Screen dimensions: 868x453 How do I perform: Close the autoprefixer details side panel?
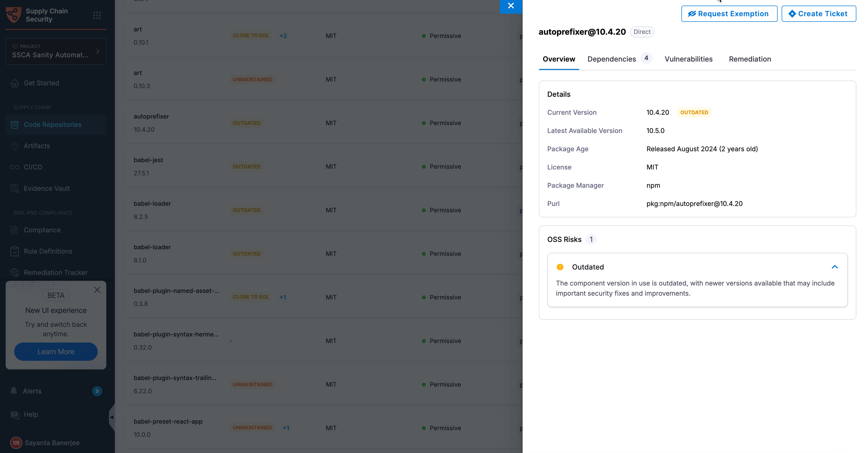click(x=511, y=6)
